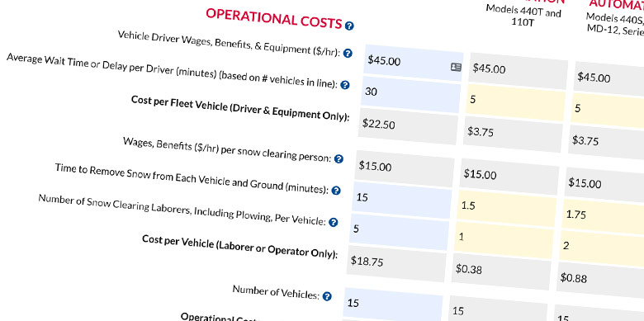Edit the snow removal time field showing 15
The height and width of the screenshot is (321, 644).
tap(402, 201)
